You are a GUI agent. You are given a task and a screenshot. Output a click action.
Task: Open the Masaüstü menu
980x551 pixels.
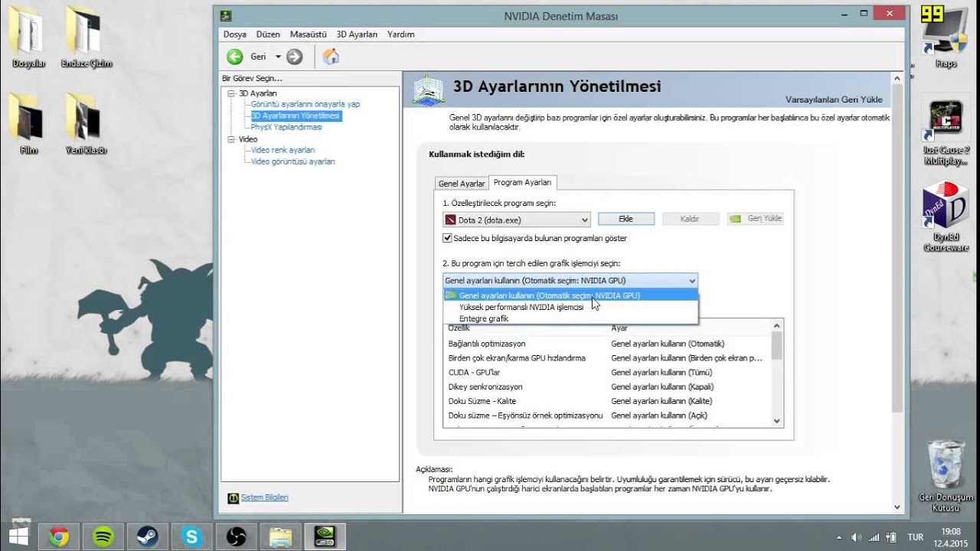[x=308, y=34]
